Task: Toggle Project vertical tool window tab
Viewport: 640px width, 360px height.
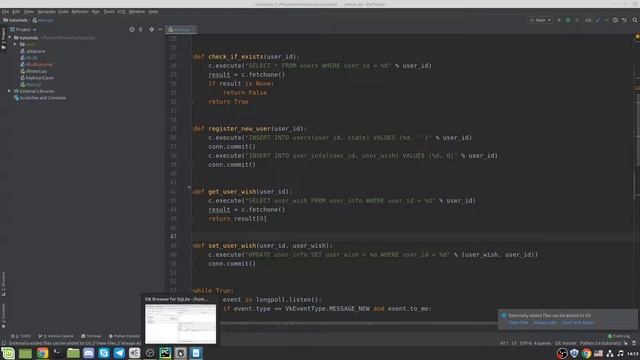Action: tap(3, 38)
